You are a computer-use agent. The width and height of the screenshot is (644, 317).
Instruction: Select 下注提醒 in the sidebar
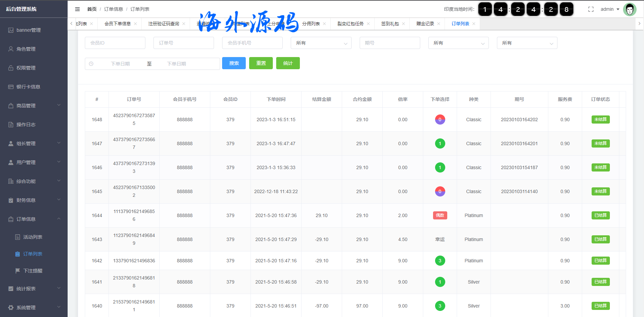[x=33, y=271]
